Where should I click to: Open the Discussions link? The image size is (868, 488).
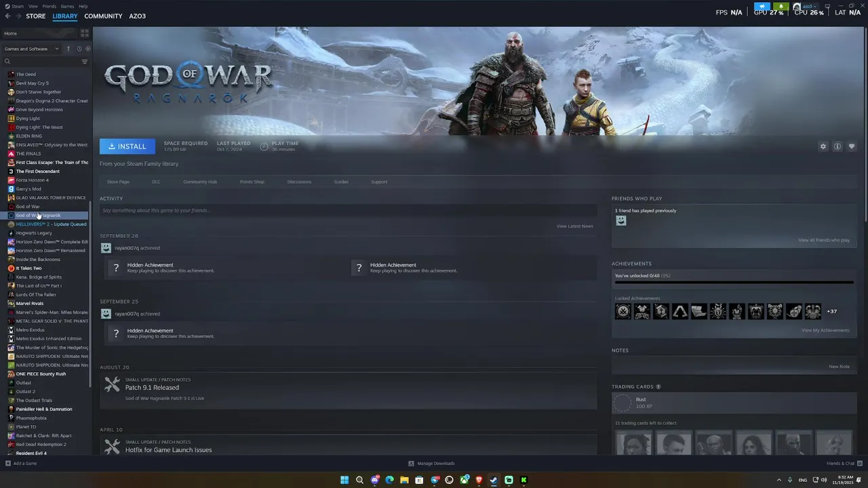299,182
